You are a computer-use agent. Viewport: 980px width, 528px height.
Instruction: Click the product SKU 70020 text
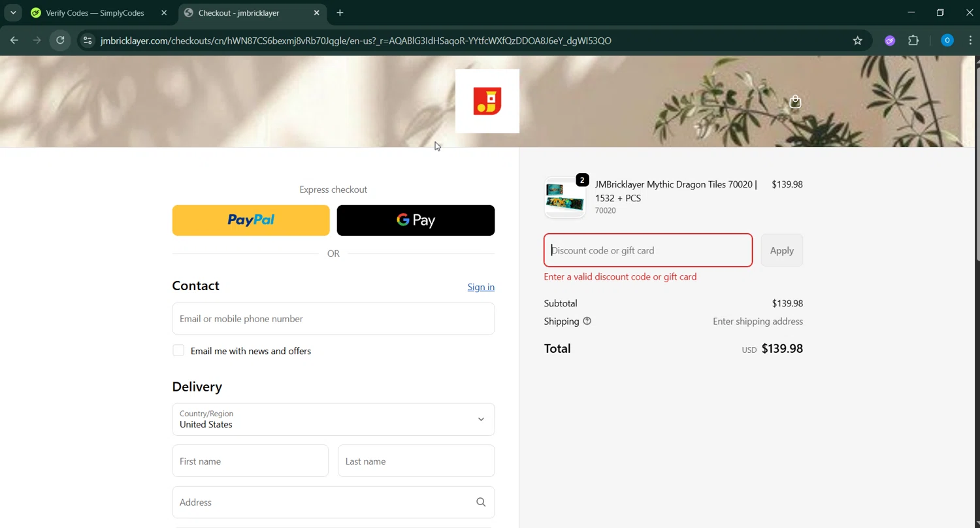605,210
